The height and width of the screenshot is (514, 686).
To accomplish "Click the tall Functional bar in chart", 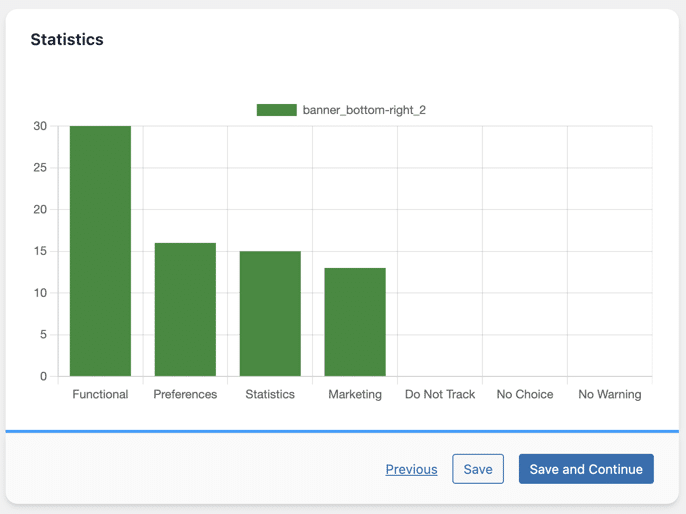I will pyautogui.click(x=100, y=251).
